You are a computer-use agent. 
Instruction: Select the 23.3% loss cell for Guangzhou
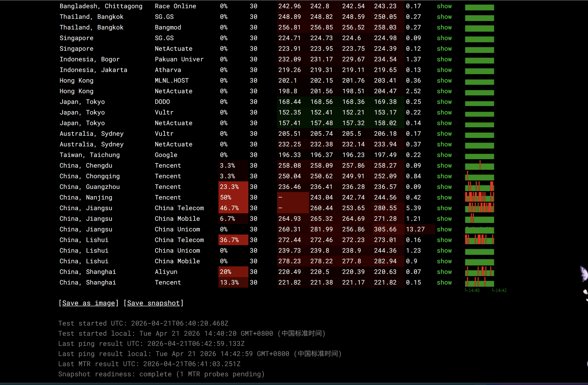[x=233, y=187]
